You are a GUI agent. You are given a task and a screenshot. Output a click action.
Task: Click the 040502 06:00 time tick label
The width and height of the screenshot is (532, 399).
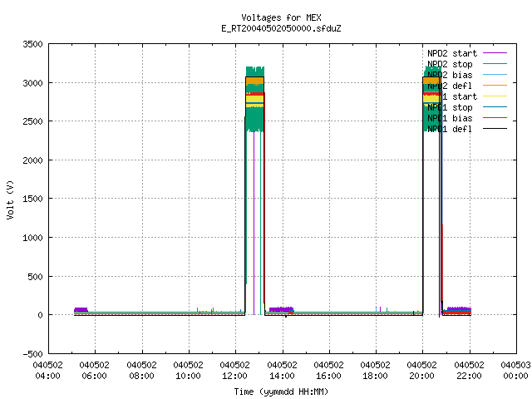(x=95, y=371)
